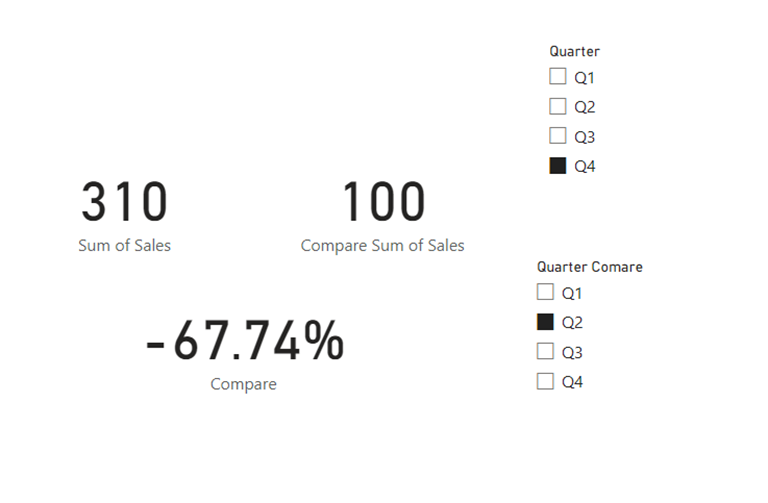This screenshot has height=503, width=768.
Task: Tick Q3 checkbox in Quarter Comare slicer
Action: tap(545, 351)
